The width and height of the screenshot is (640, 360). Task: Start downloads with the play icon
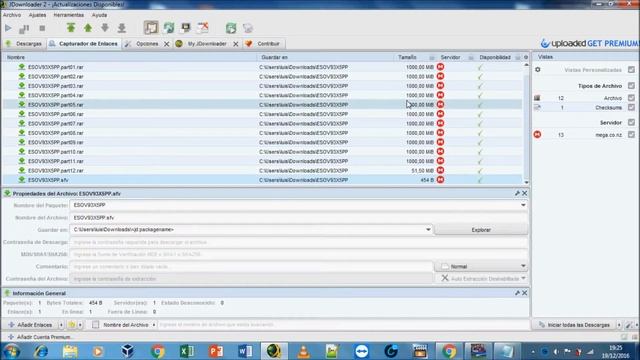(8, 28)
